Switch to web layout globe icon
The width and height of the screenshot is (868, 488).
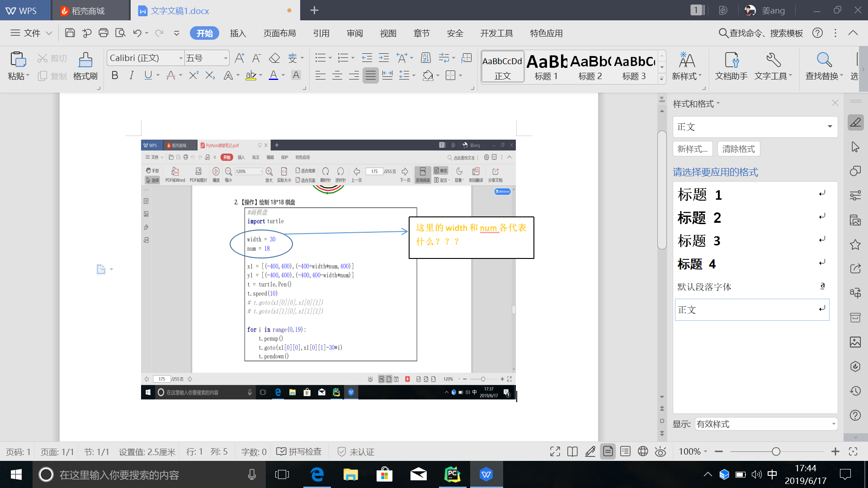click(643, 451)
